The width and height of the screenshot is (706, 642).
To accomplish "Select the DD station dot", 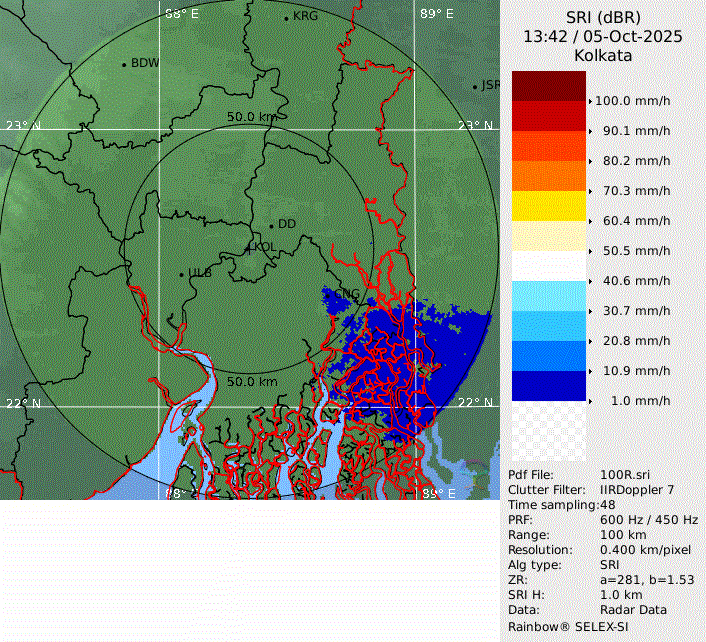I will point(271,225).
